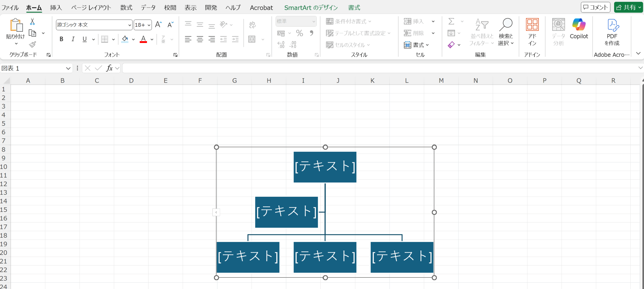Image resolution: width=644 pixels, height=289 pixels.
Task: Click the increase indent icon
Action: point(235,39)
